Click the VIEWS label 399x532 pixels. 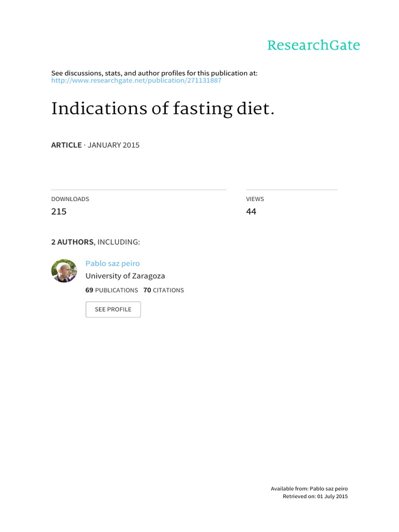255,199
